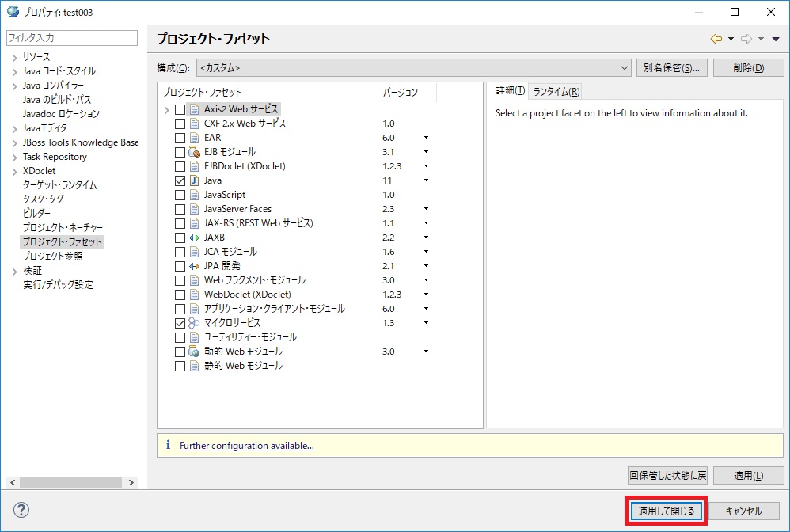Click the JAXB facet icon
This screenshot has width=790, height=532.
click(194, 237)
